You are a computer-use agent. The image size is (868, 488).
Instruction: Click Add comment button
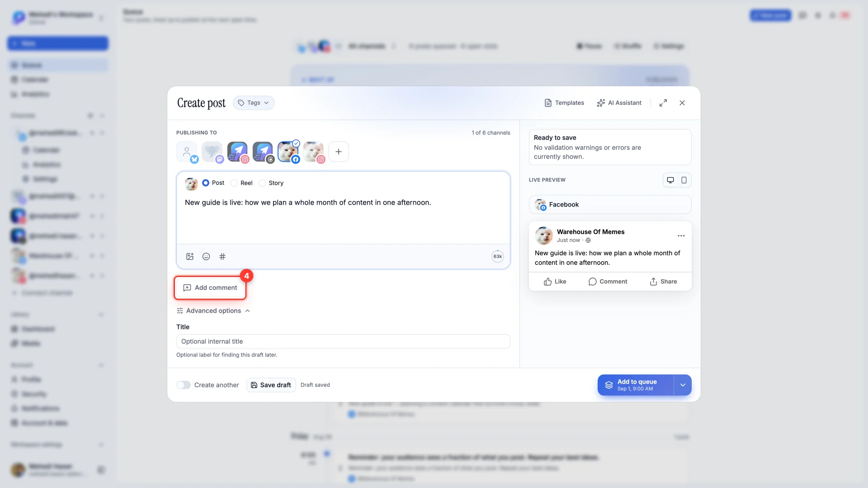coord(210,288)
